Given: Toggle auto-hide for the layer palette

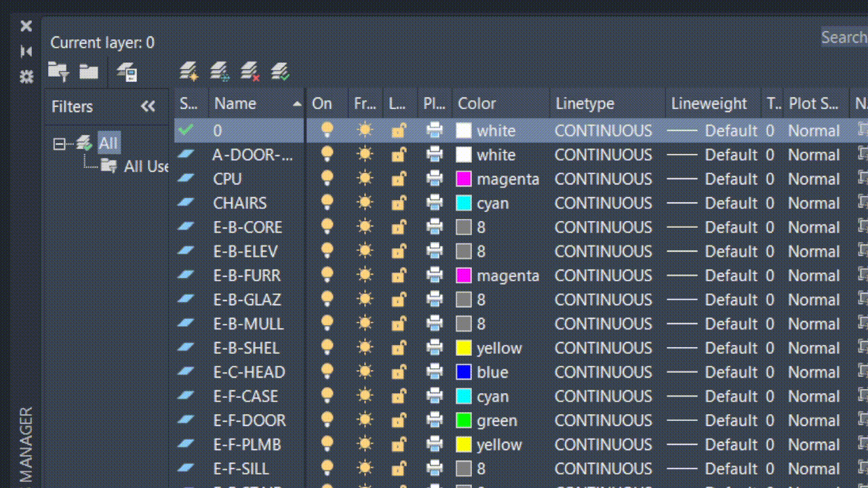Looking at the screenshot, I should [26, 52].
